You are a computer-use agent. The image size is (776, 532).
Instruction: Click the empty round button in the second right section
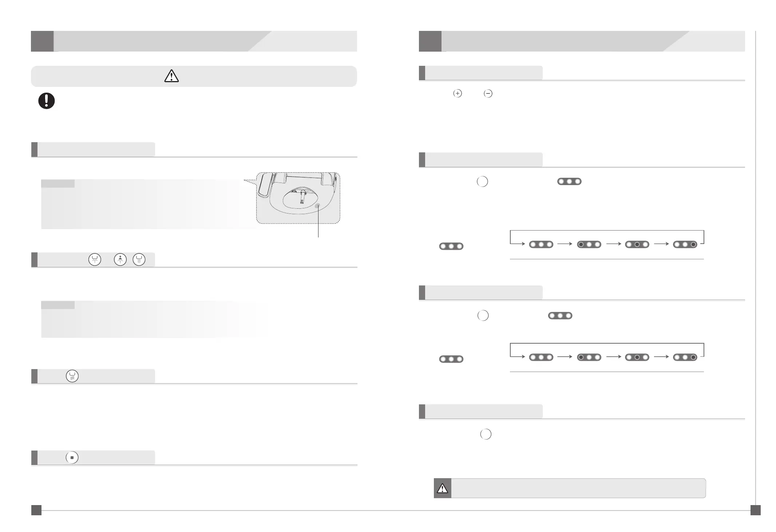coord(482,181)
